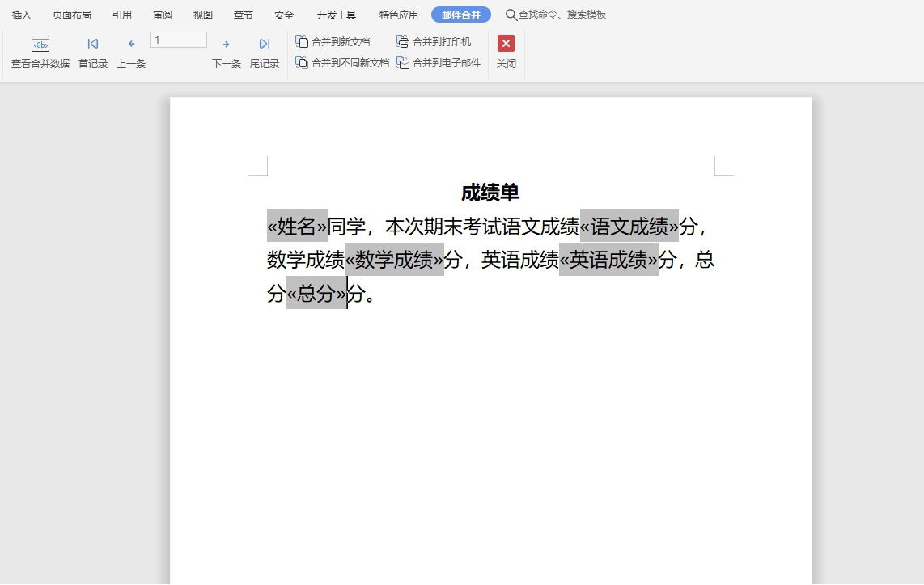
Task: Open the 引用 tab
Action: coord(122,15)
